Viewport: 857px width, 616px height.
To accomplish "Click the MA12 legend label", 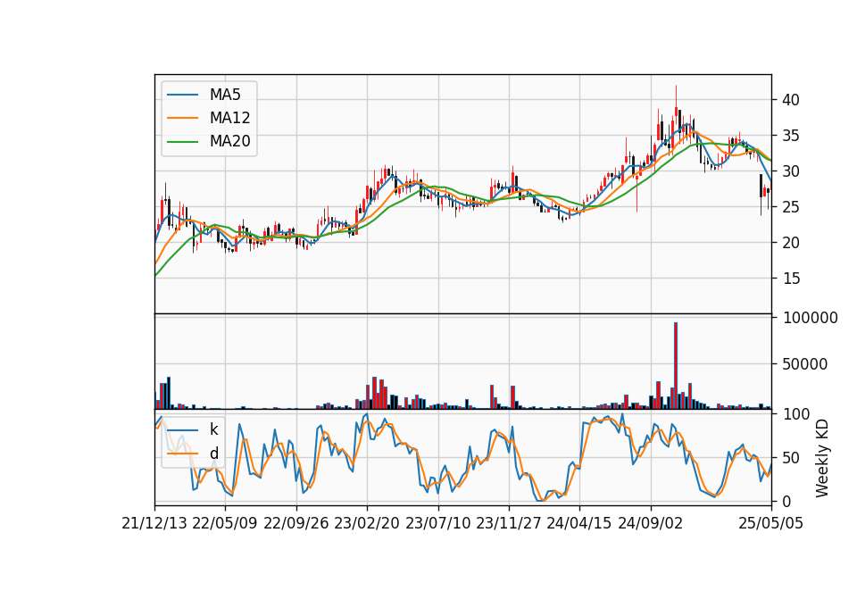I will pyautogui.click(x=229, y=118).
